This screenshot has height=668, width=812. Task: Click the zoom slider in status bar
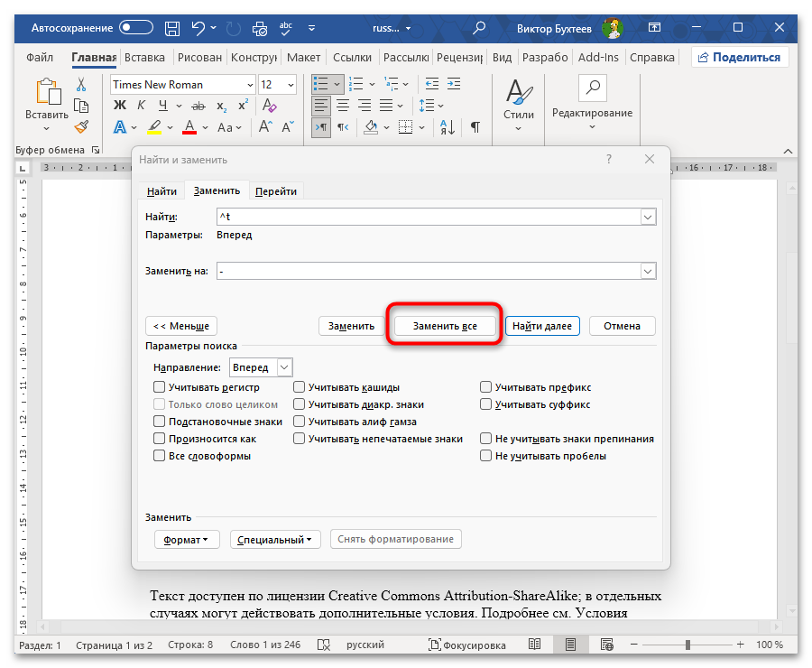click(687, 645)
